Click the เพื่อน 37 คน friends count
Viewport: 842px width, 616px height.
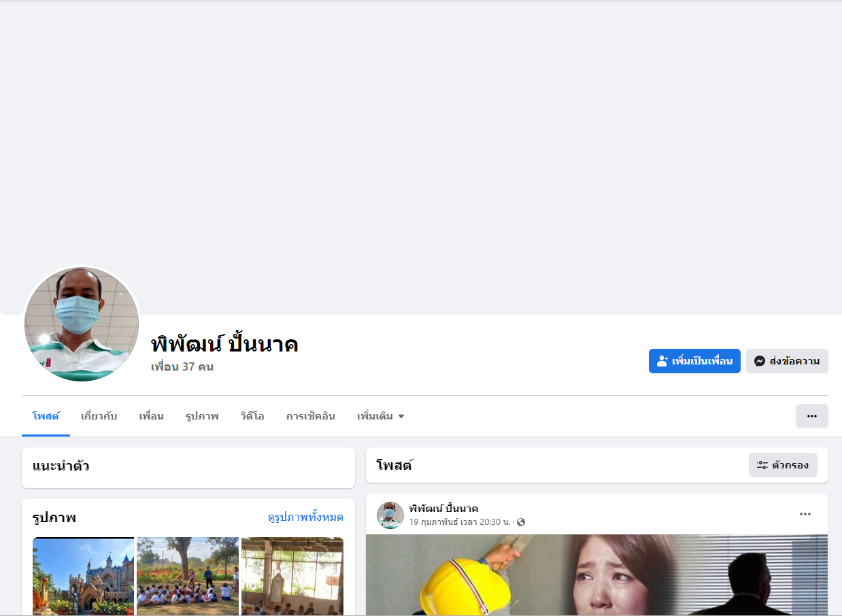(x=182, y=367)
